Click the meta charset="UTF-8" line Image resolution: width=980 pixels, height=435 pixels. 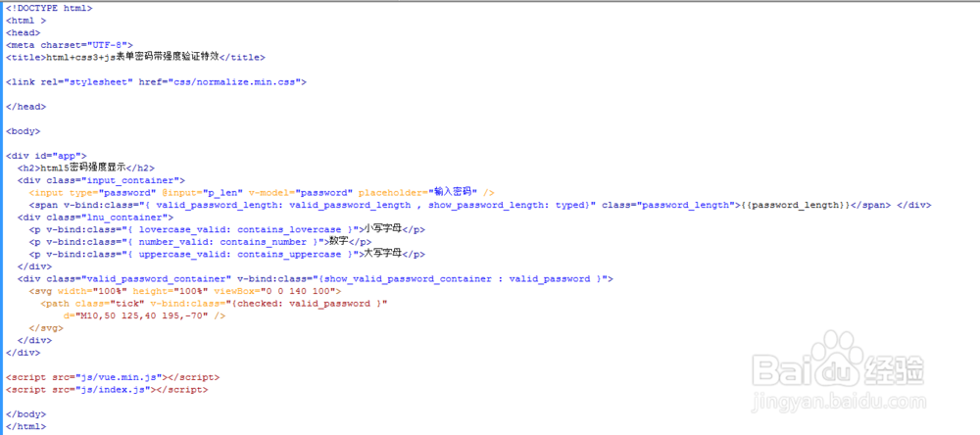70,45
